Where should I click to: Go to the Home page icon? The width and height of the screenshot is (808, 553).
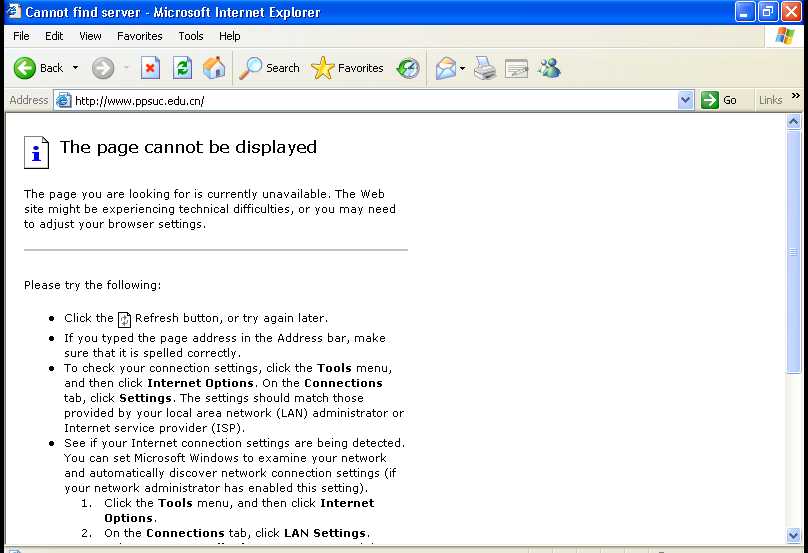pos(214,68)
